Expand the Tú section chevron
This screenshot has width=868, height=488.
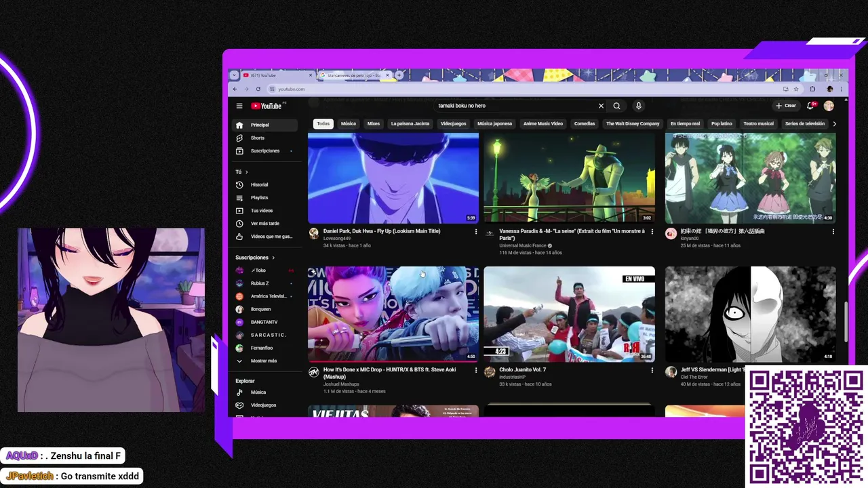pos(246,172)
